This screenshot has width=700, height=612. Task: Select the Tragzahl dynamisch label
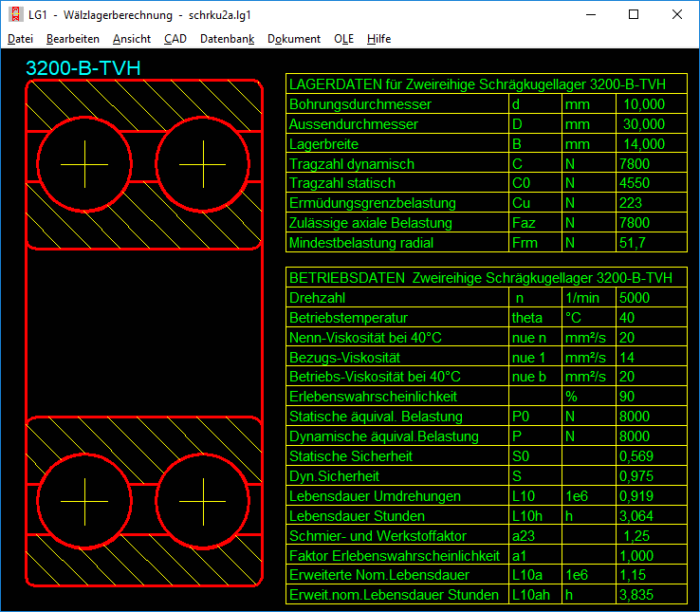351,164
